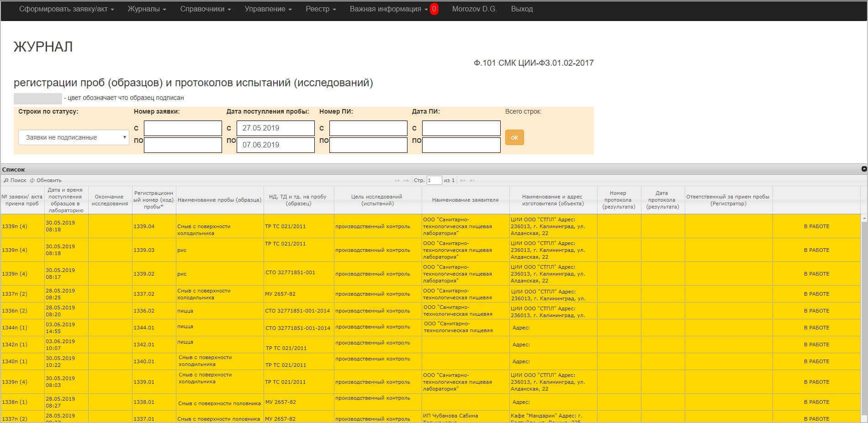Click the 1337п (2) cell dated 28.05.2019 08:25

[22, 294]
